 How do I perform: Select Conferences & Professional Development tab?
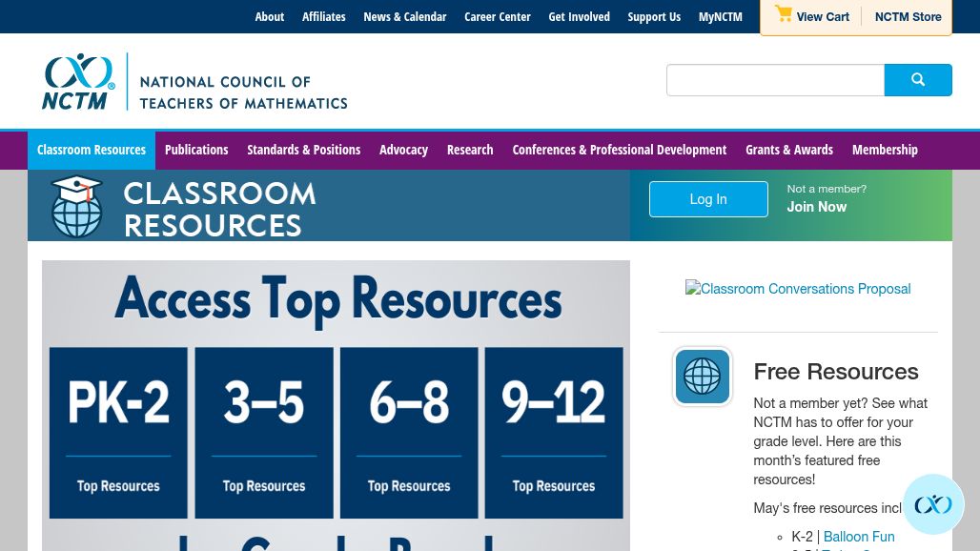(620, 150)
